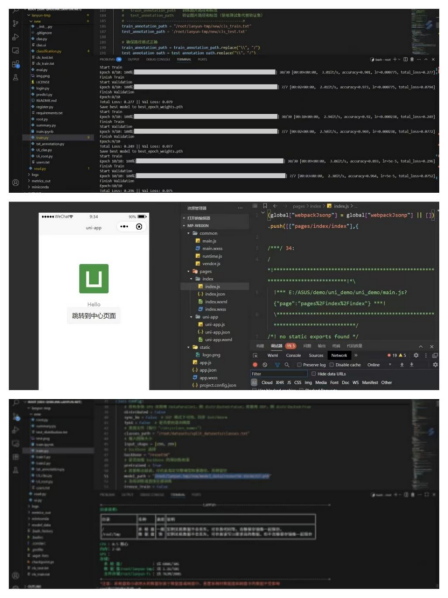Switch to the Console tab

click(293, 355)
